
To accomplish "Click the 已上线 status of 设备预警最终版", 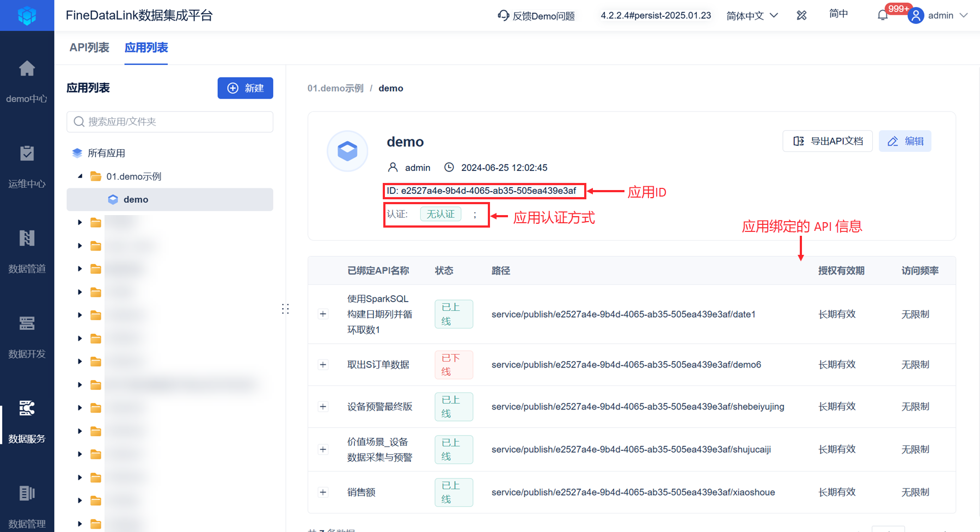I will coord(454,407).
